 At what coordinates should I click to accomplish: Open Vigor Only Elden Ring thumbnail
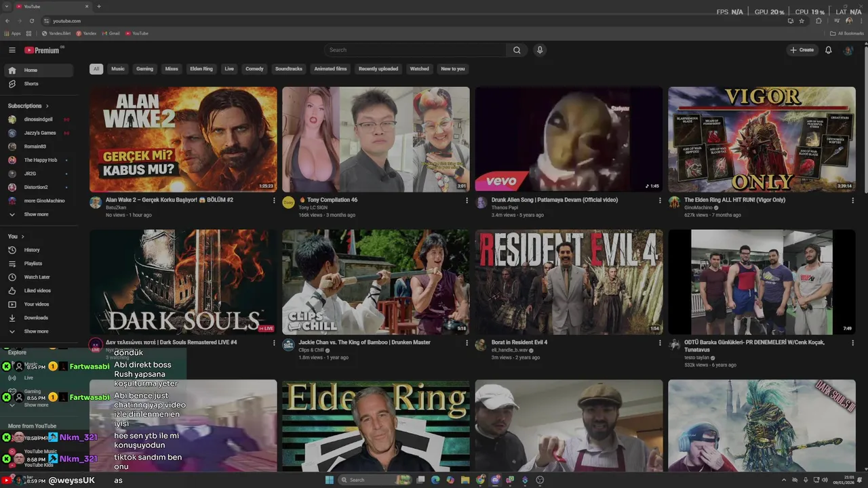[762, 139]
